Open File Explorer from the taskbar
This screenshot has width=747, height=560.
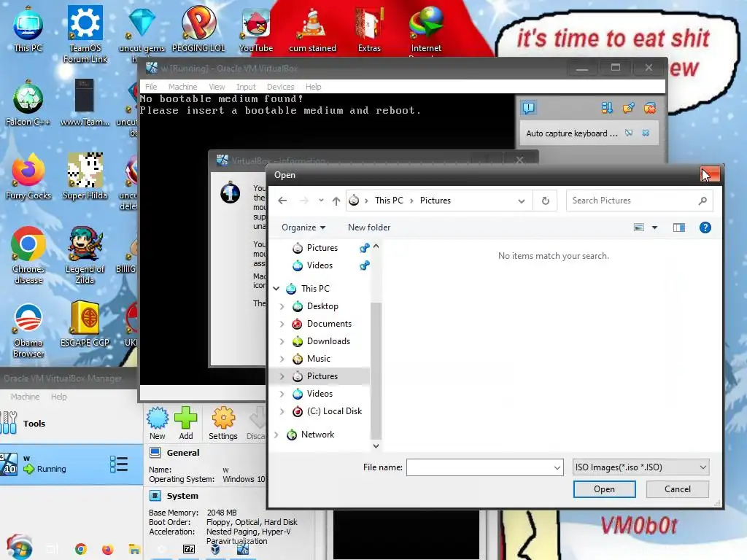134,550
